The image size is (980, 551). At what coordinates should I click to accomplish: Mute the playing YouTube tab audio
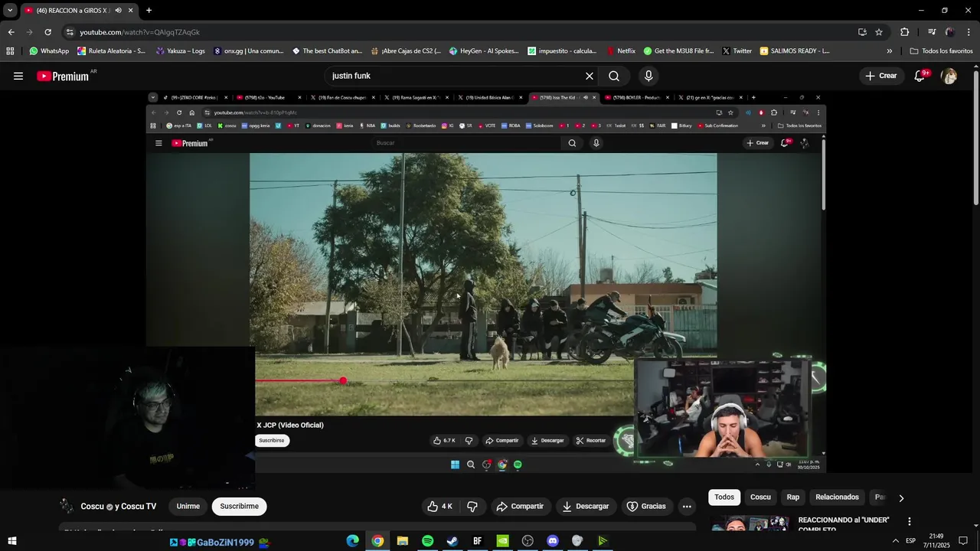(x=118, y=10)
